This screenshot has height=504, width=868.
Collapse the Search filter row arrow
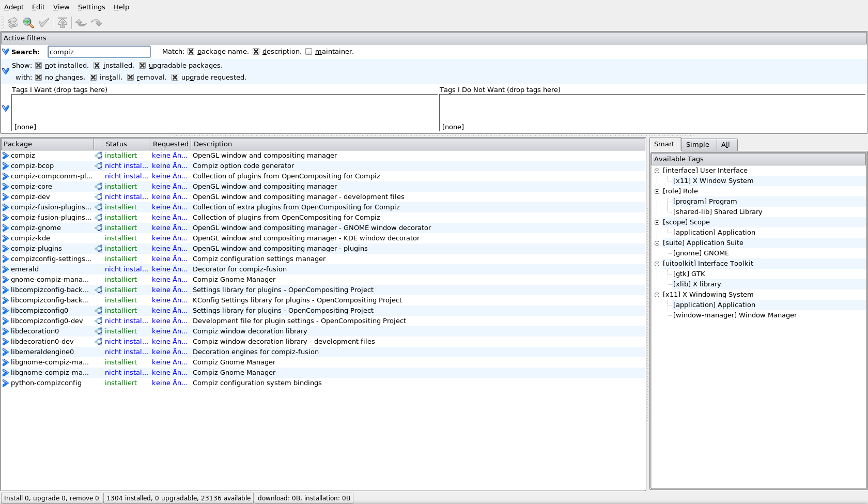6,52
